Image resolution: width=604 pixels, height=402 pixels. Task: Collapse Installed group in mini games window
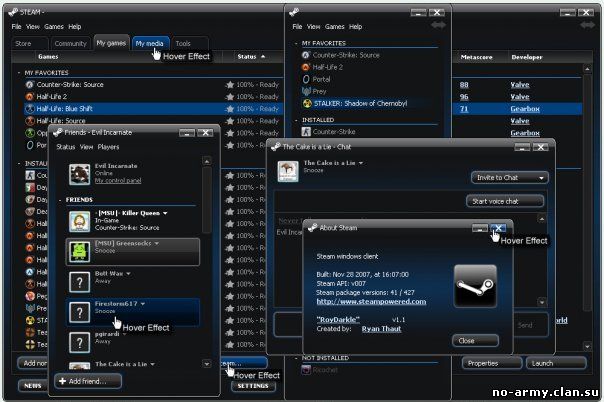click(x=296, y=120)
